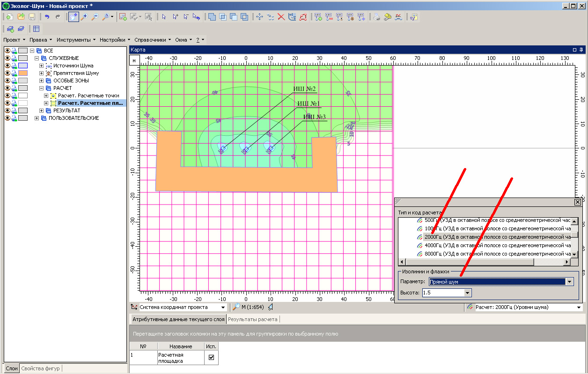
Task: Toggle visibility eye for Источники Шума layer
Action: [x=7, y=66]
